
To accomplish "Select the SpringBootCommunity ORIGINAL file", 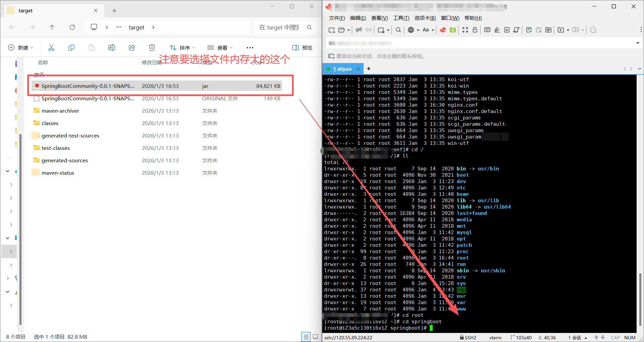I will coord(157,98).
